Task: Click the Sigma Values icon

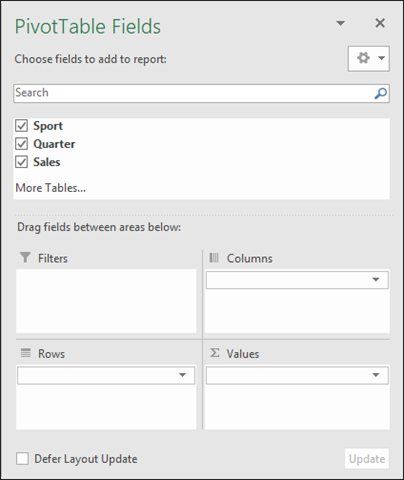Action: click(x=215, y=353)
